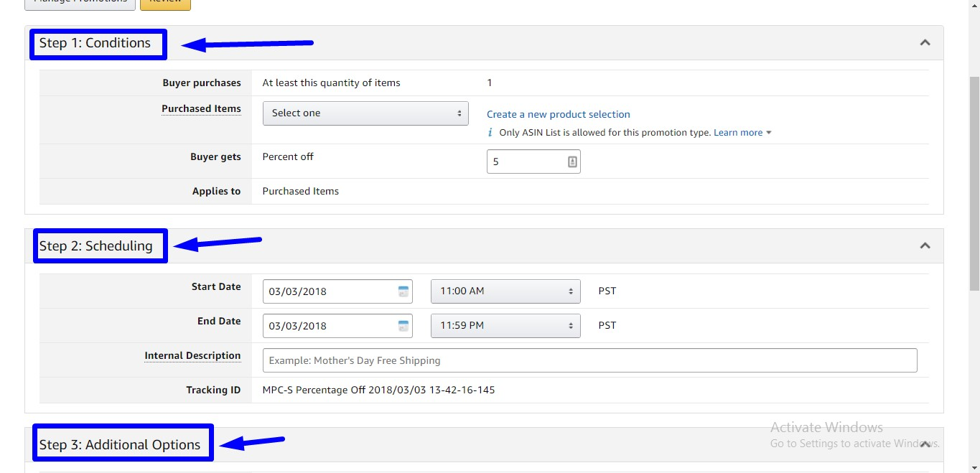Collapse the Step 1: Conditions section
The height and width of the screenshot is (473, 980).
click(x=925, y=43)
